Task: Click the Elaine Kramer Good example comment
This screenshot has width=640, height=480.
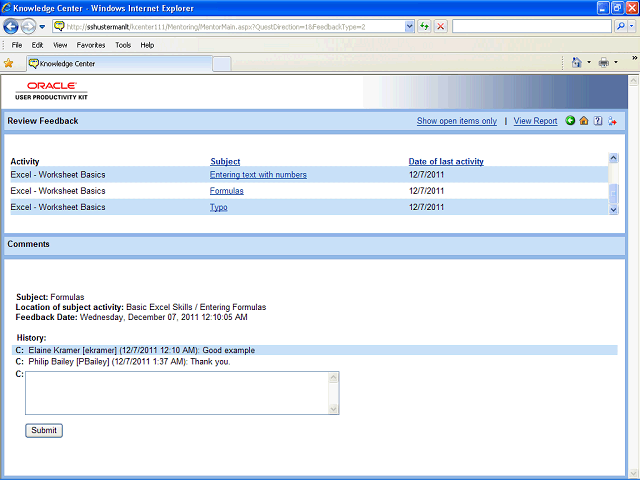Action: point(315,350)
